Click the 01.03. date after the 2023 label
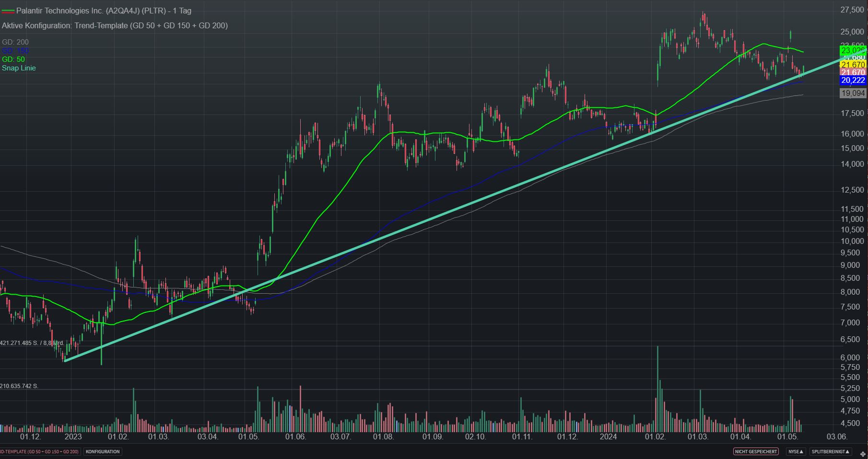 tap(158, 437)
